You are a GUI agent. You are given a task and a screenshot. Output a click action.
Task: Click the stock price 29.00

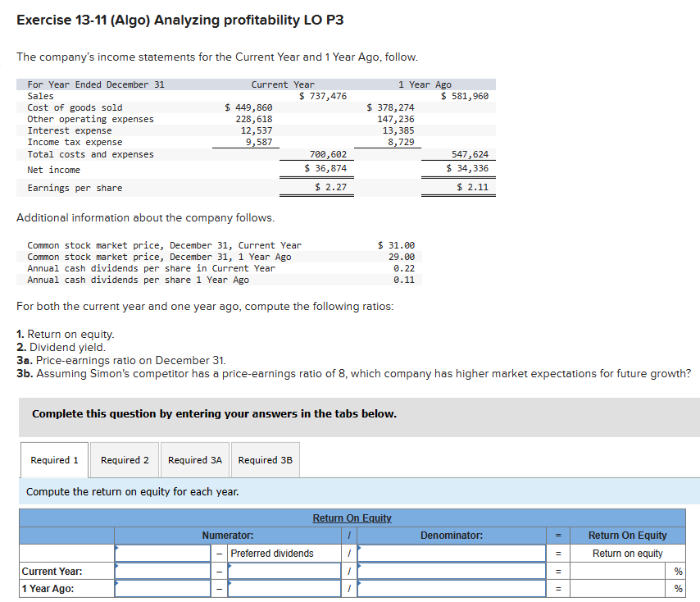[402, 257]
